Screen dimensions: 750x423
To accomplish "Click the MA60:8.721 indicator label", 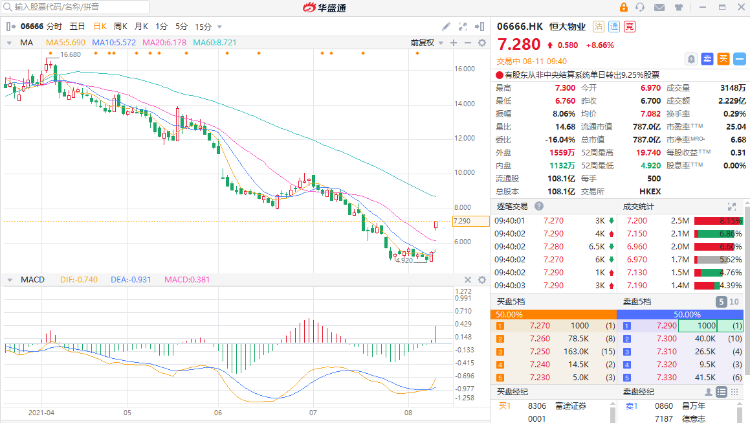I will [x=215, y=42].
